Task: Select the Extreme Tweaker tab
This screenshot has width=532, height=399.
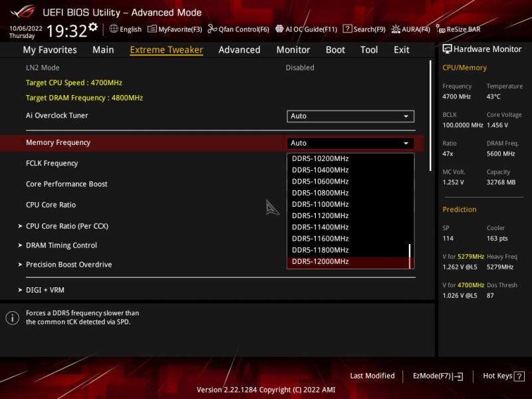Action: (166, 50)
